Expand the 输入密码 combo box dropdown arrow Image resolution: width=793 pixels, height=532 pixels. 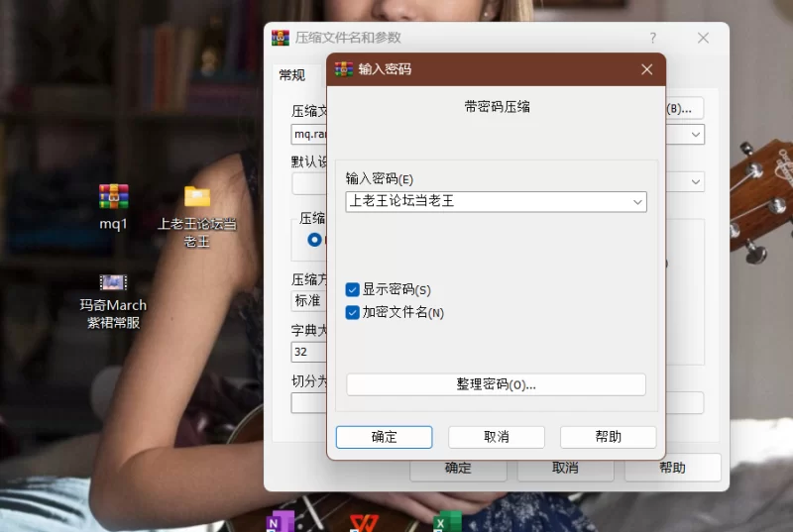point(637,202)
